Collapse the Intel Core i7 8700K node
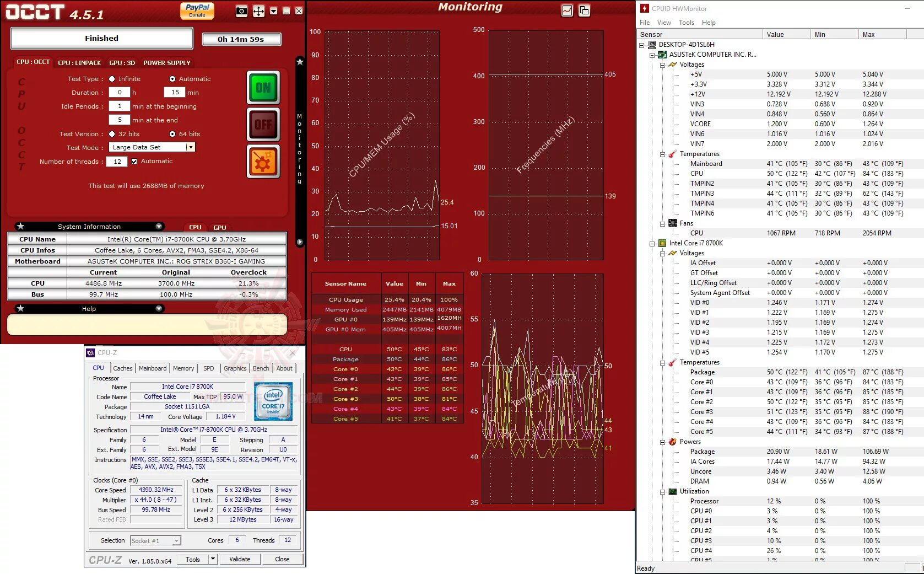Viewport: 924px width, 574px height. tap(652, 244)
